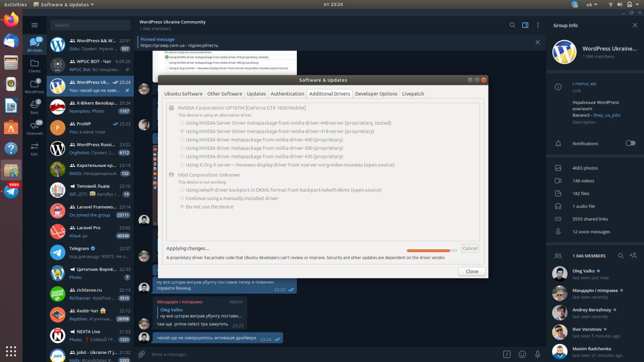
Task: Open the Laravel Pro chat
Action: [90, 231]
